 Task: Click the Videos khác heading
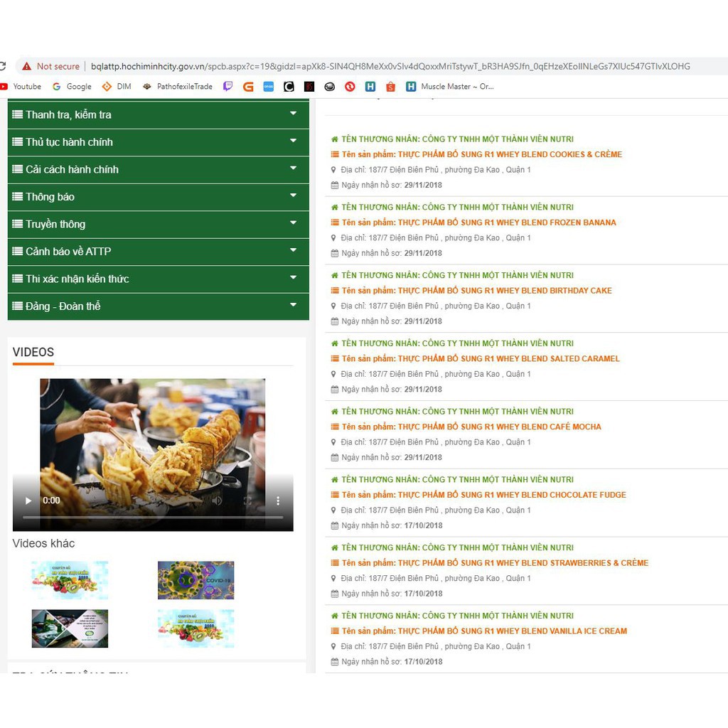tap(43, 543)
